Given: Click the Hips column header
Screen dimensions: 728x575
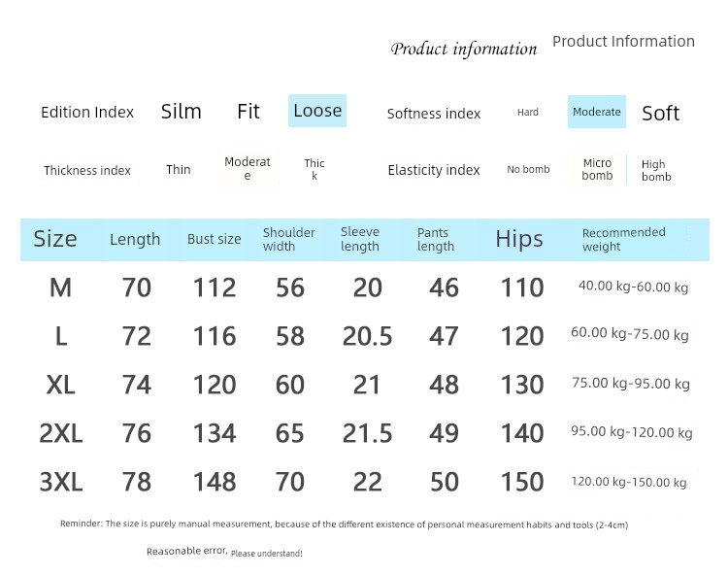Looking at the screenshot, I should click(519, 239).
